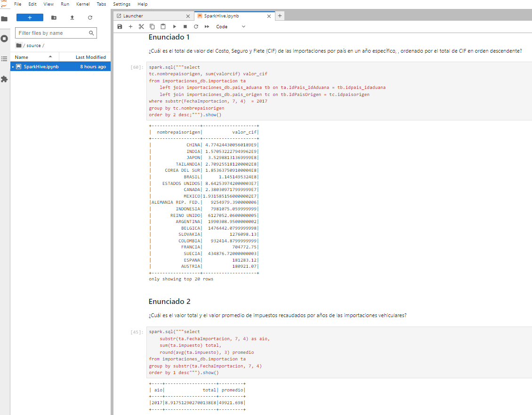The width and height of the screenshot is (532, 415).
Task: Close the SparkHive.ipynb tab
Action: 269,16
